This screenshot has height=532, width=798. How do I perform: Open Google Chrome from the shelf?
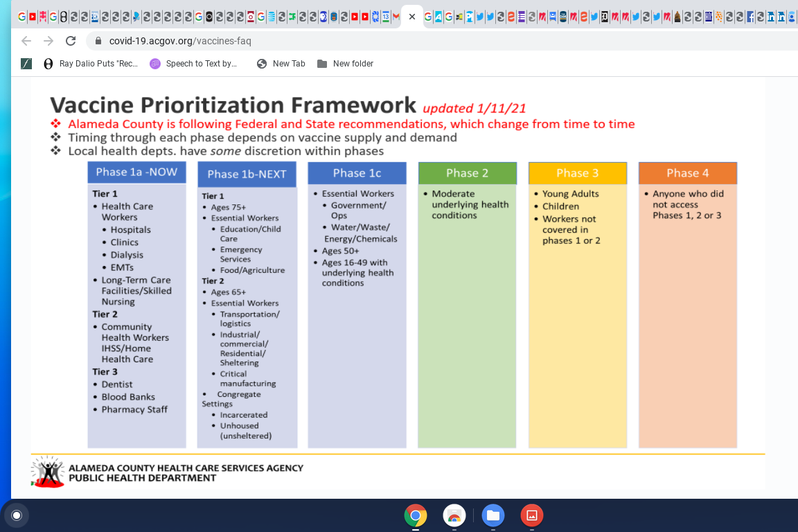pos(416,515)
